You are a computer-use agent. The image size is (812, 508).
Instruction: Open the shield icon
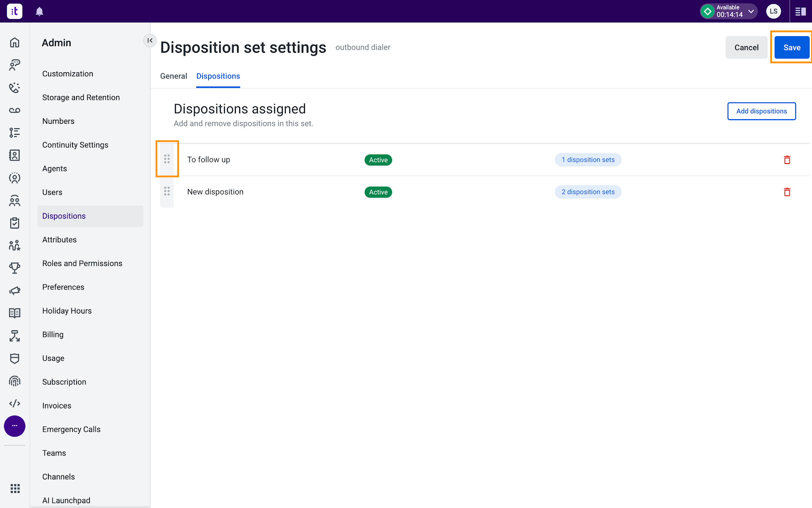15,358
